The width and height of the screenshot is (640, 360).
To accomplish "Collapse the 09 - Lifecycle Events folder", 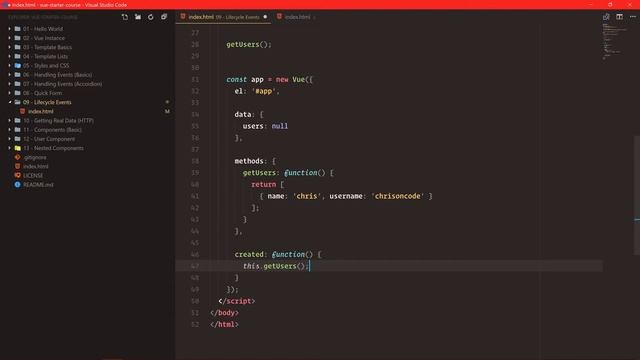I will coord(9,102).
